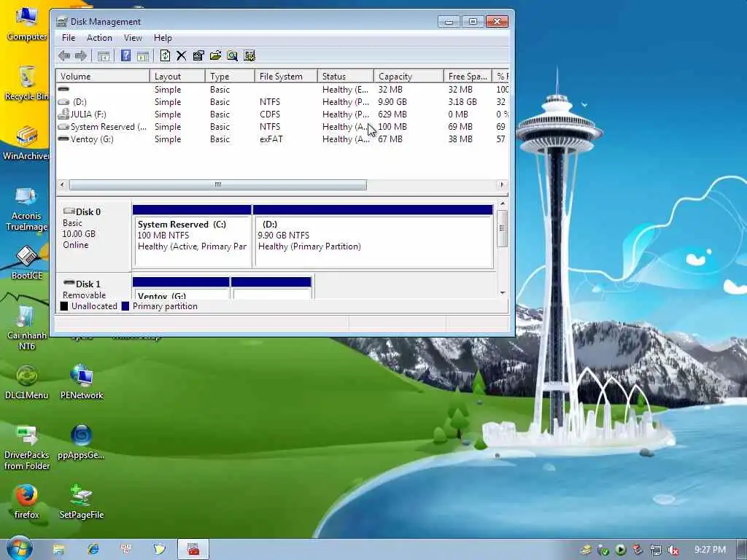Click the Explore magnifier toolbar icon
Image resolution: width=747 pixels, height=560 pixels.
[x=232, y=55]
